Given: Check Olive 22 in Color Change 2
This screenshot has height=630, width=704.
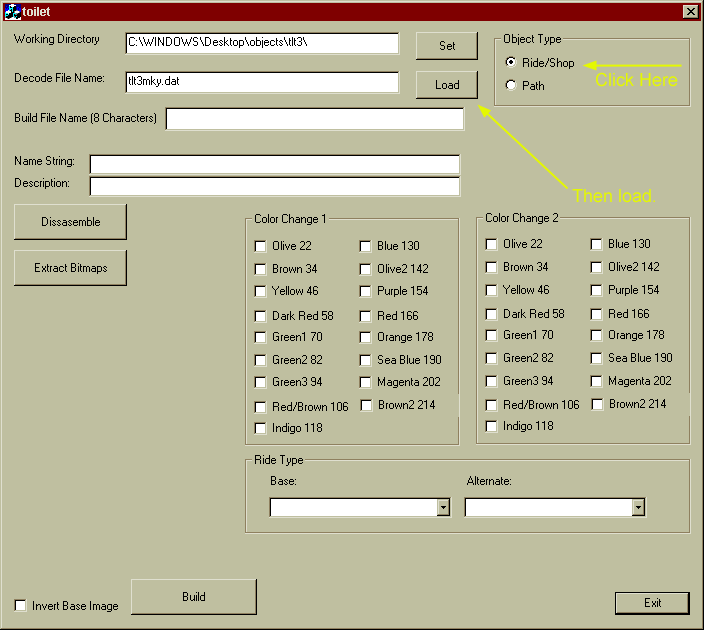Looking at the screenshot, I should (492, 244).
